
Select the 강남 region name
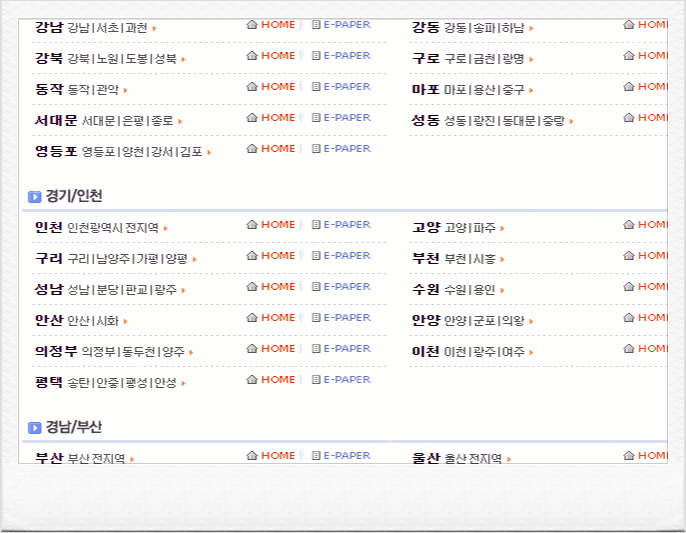(x=49, y=27)
